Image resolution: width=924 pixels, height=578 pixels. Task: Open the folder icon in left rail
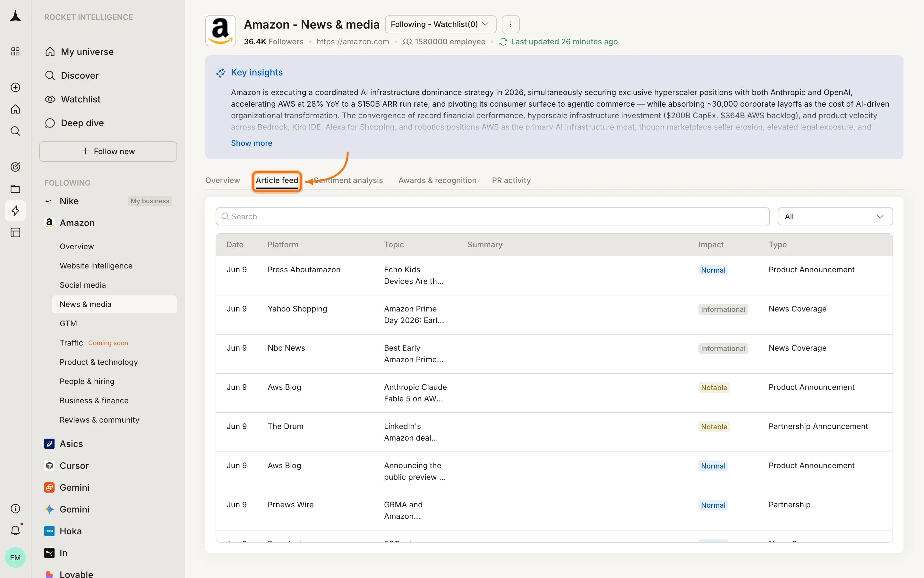pos(15,188)
